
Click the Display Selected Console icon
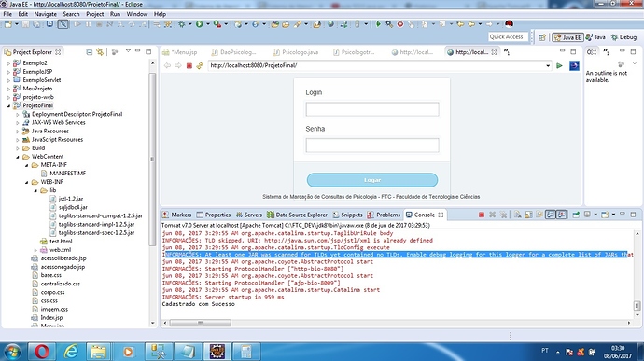(x=587, y=215)
